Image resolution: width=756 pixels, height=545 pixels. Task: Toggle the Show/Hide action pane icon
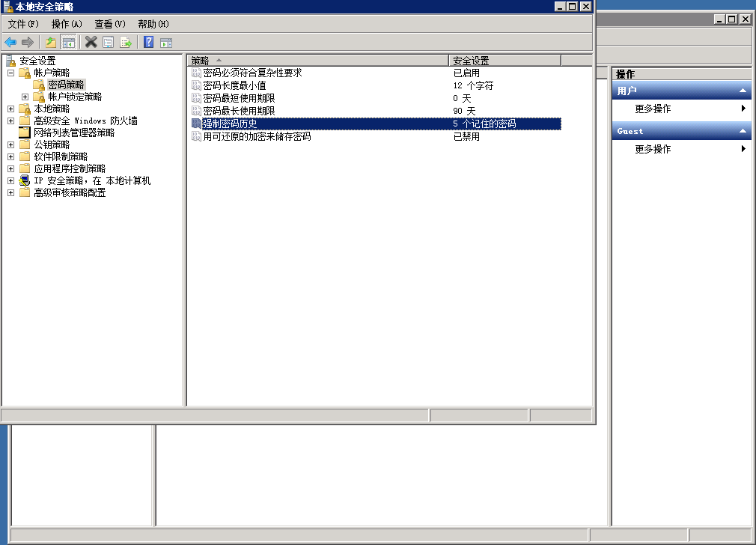pos(166,42)
